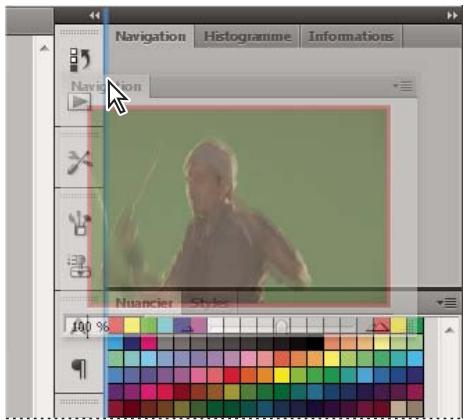
Task: Open the floating Navigation panel menu
Action: [x=403, y=86]
